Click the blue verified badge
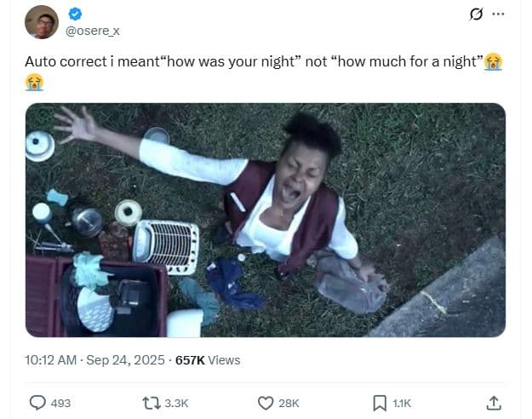This screenshot has height=419, width=532. pyautogui.click(x=73, y=14)
